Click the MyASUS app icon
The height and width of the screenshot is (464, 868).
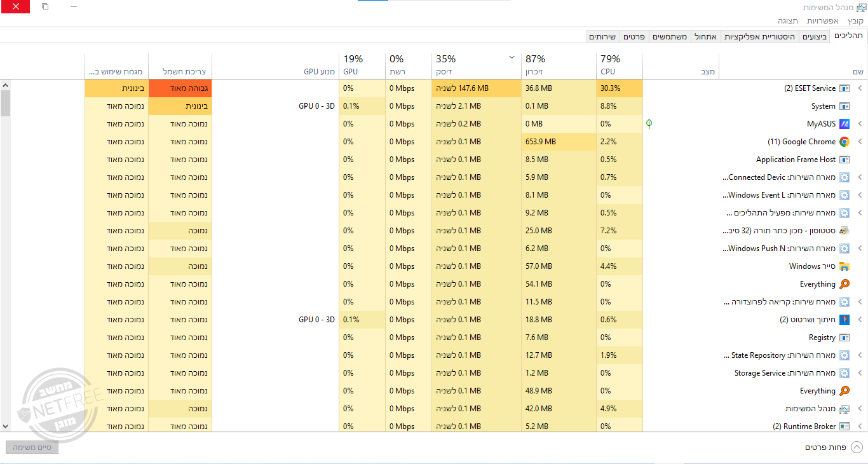[844, 124]
